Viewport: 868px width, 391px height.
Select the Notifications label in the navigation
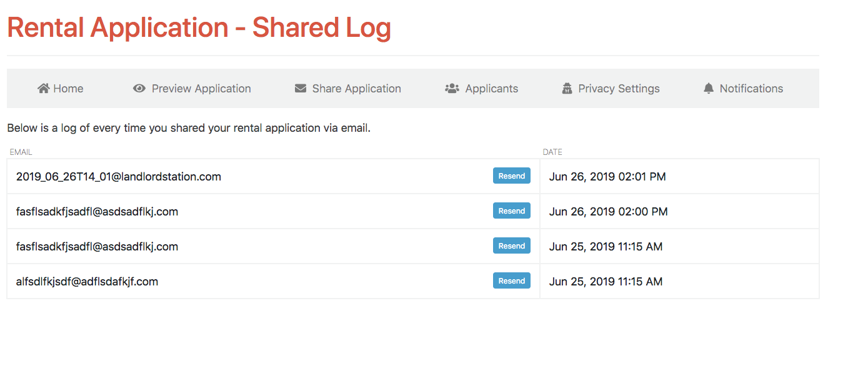coord(751,89)
